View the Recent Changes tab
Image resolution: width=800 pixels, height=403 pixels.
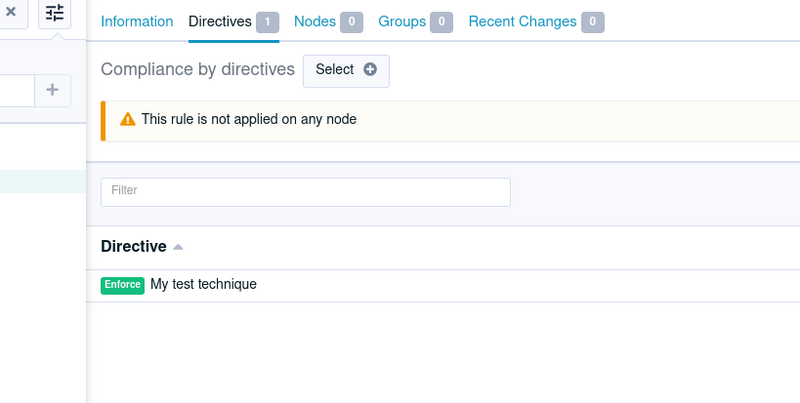522,21
